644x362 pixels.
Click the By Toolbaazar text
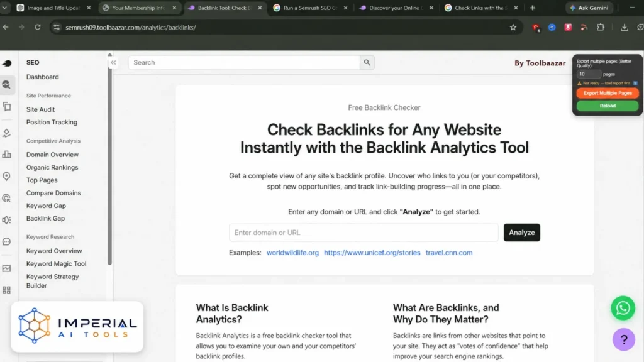point(540,63)
